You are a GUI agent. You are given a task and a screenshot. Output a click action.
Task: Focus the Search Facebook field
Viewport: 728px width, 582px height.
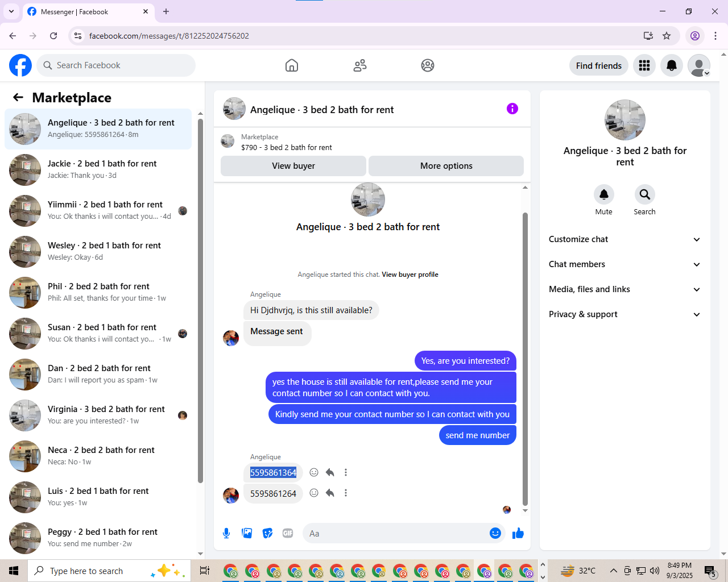coord(116,65)
